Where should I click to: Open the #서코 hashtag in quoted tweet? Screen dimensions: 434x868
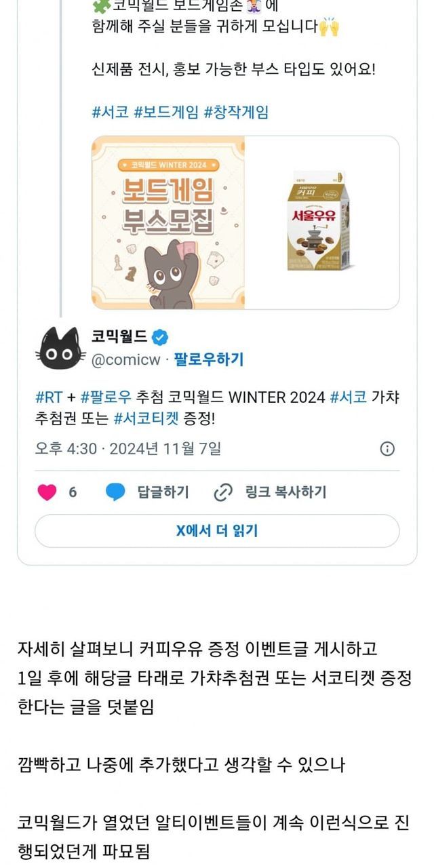110,112
